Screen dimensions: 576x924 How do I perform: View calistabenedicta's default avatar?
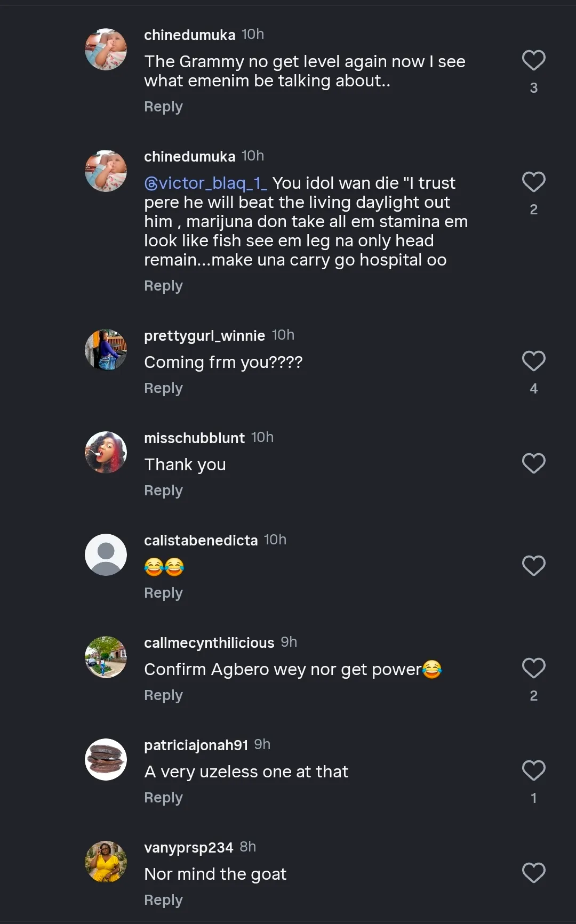pos(106,555)
